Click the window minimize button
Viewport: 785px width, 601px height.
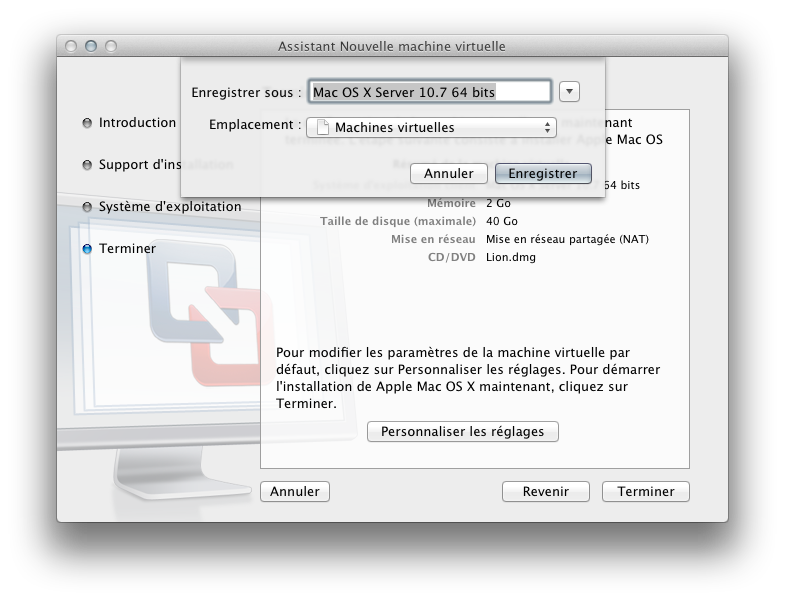click(x=91, y=46)
